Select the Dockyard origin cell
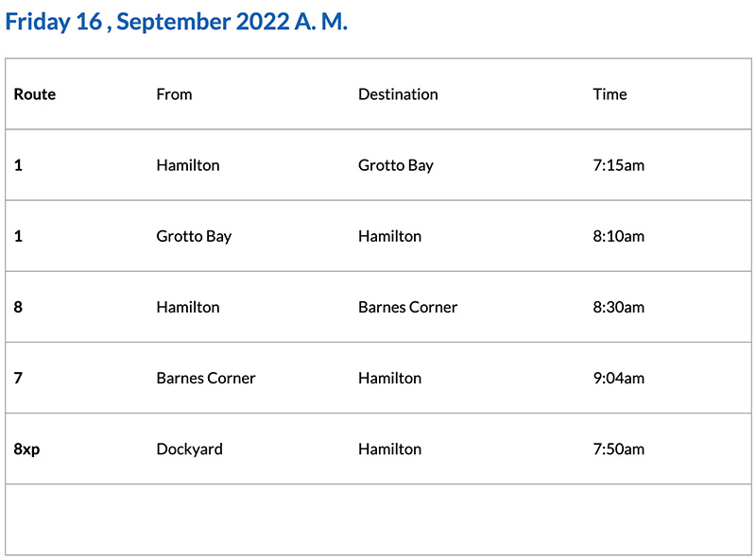The height and width of the screenshot is (558, 756). point(189,448)
